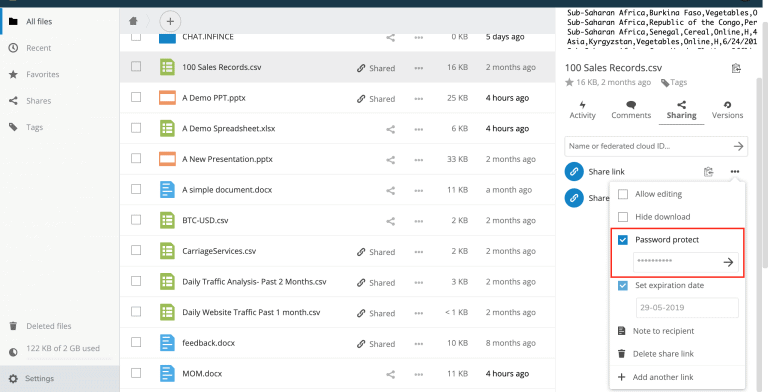Select checkbox for BTC-USD.csv

136,220
